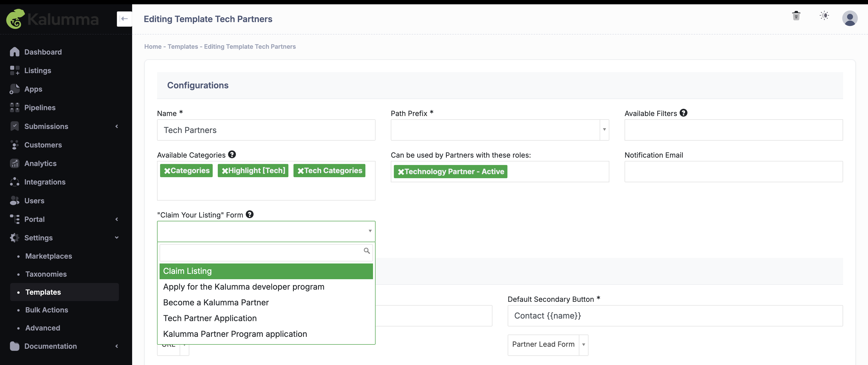Open the Pipelines section
868x365 pixels.
pyautogui.click(x=40, y=108)
